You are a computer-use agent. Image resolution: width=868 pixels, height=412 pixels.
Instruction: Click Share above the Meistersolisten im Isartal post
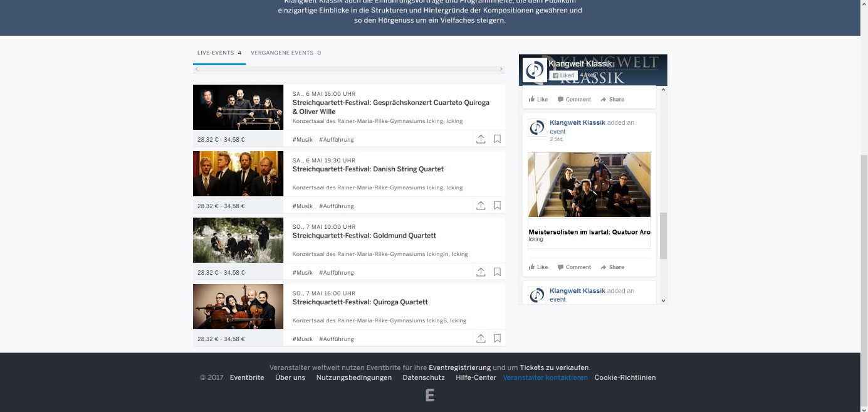pos(612,99)
